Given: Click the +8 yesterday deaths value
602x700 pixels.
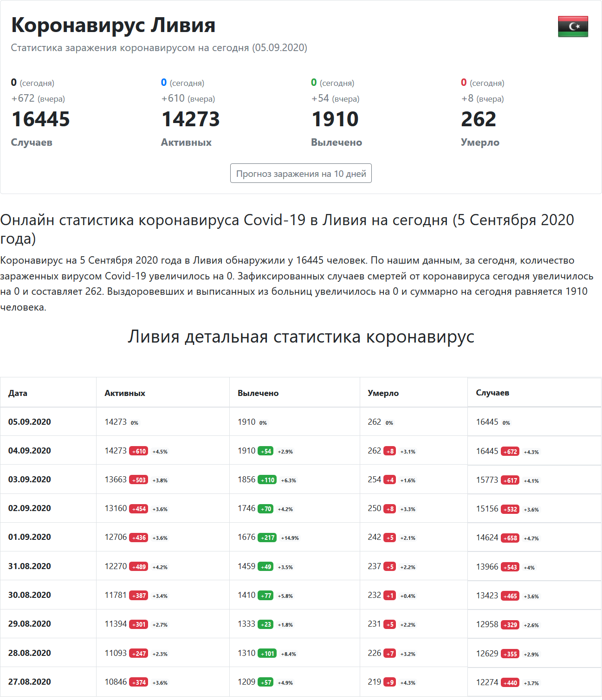Looking at the screenshot, I should coord(467,98).
